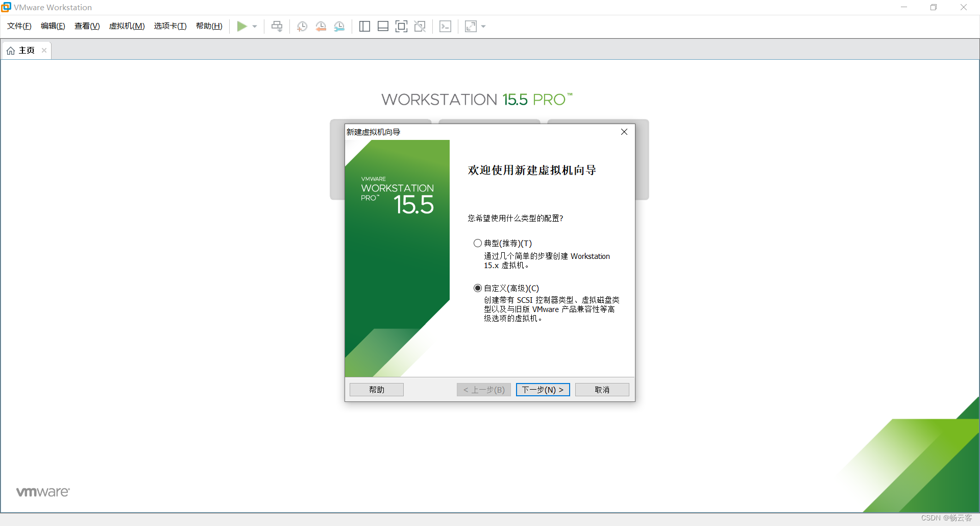Select the 自定义(高级) radio option
Screen dimensions: 980x526
(x=478, y=288)
